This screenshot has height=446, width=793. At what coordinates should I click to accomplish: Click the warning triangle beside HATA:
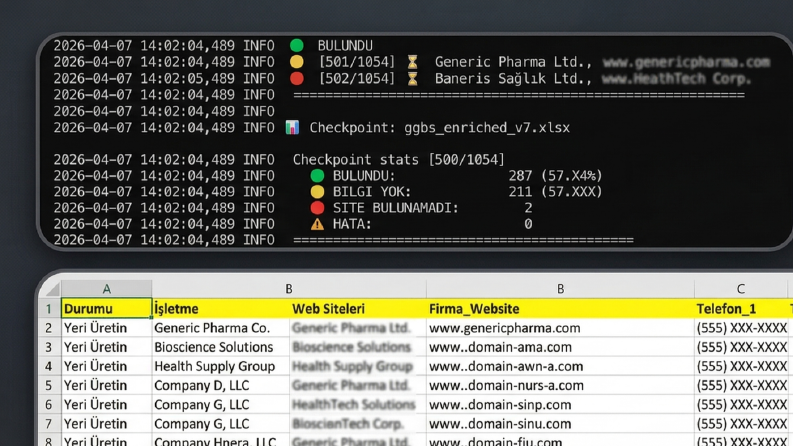coord(317,224)
